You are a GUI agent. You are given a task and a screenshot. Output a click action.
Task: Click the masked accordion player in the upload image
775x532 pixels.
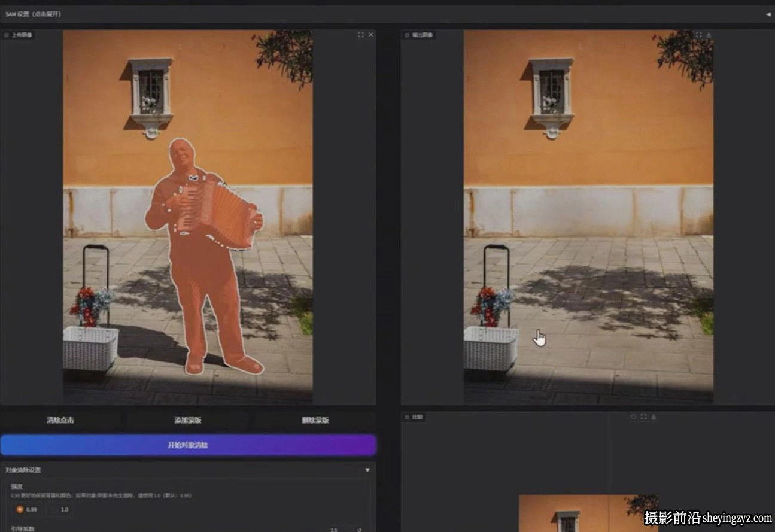(x=203, y=256)
